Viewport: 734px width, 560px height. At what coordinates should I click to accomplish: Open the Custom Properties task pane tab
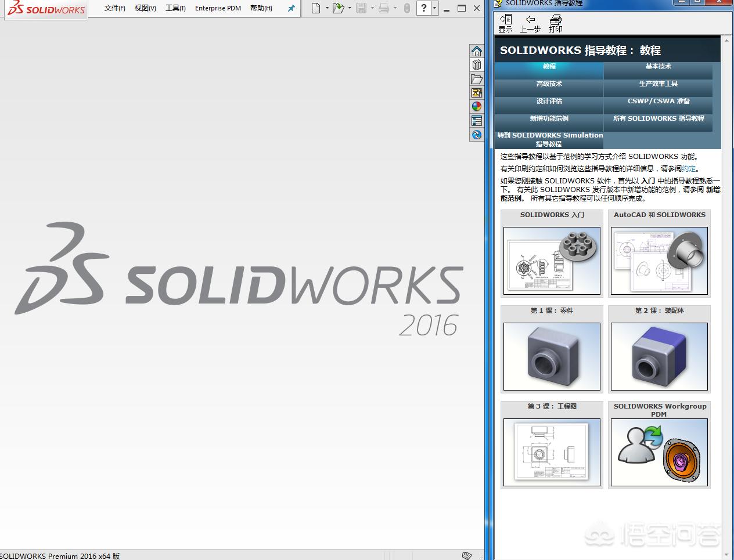pos(477,121)
